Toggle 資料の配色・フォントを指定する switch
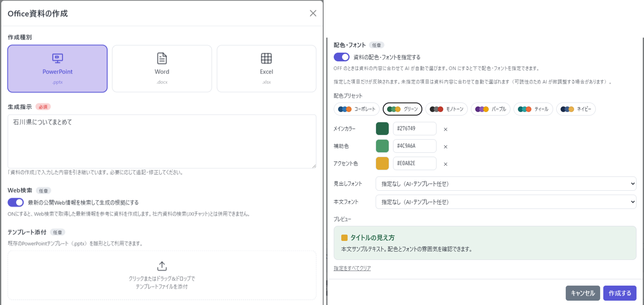 (342, 57)
